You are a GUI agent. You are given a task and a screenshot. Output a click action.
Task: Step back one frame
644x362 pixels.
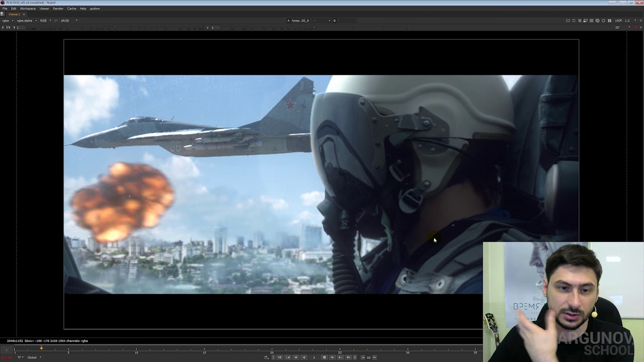tap(296, 357)
